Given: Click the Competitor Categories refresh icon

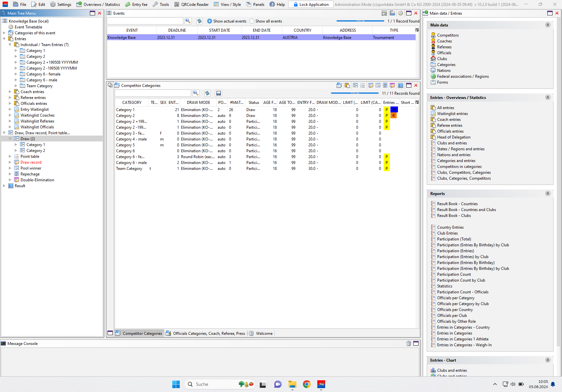Looking at the screenshot, I should click(207, 93).
